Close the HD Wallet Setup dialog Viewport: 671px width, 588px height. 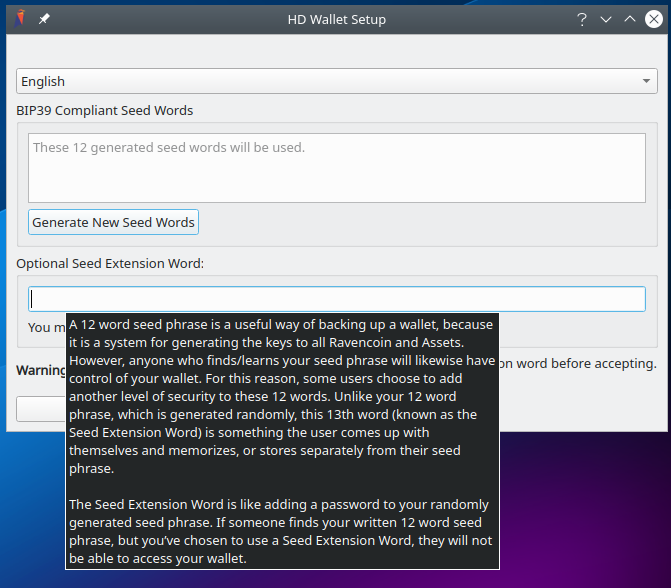[x=653, y=19]
